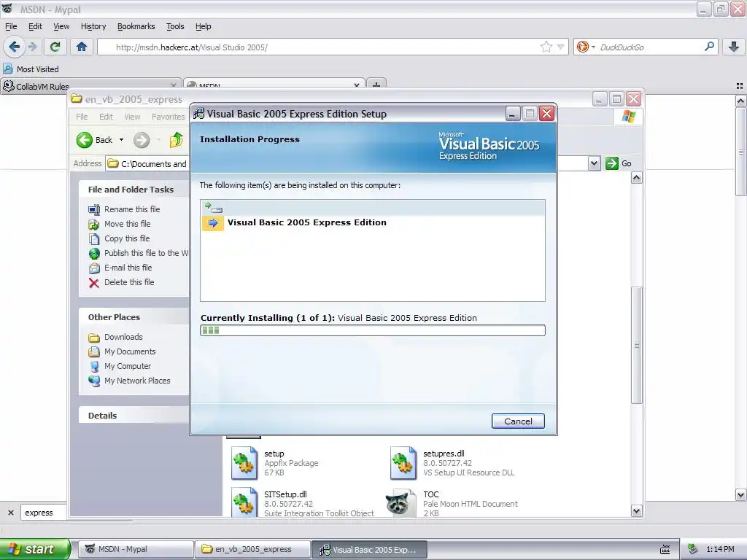The height and width of the screenshot is (560, 747).
Task: Open the list all tabs button
Action: (x=740, y=86)
